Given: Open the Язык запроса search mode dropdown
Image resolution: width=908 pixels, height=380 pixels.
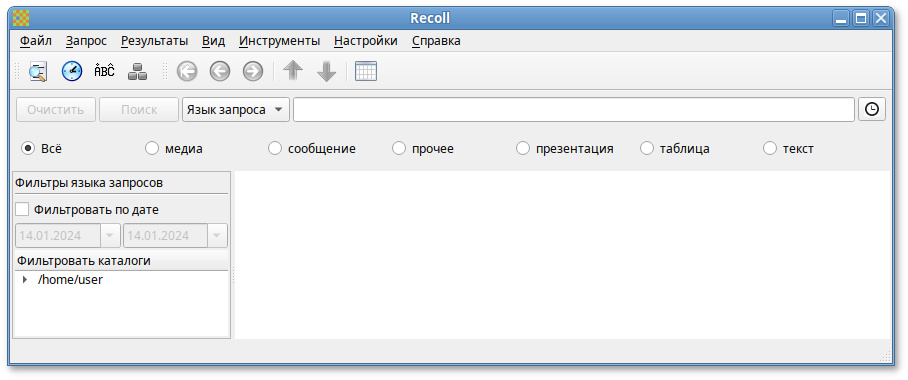Looking at the screenshot, I should click(236, 109).
